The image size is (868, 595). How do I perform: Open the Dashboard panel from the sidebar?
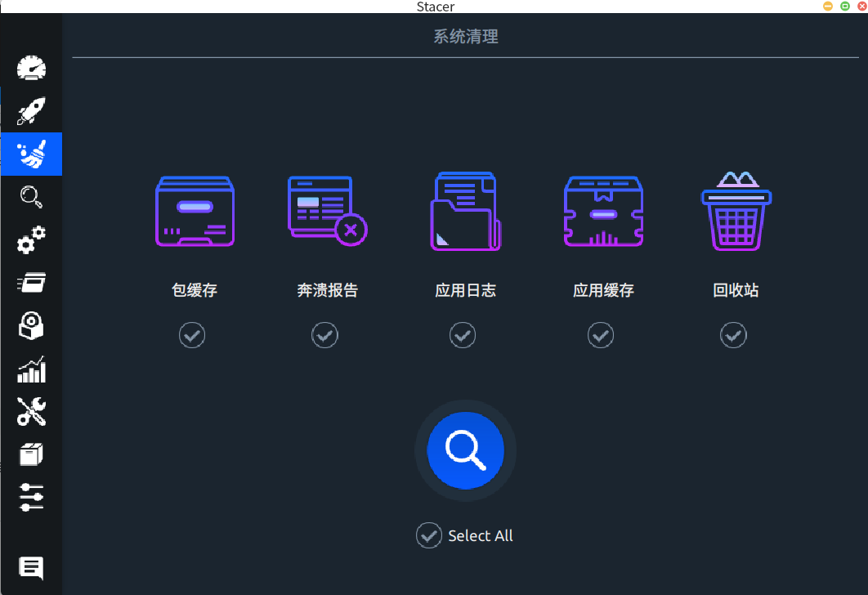(31, 68)
